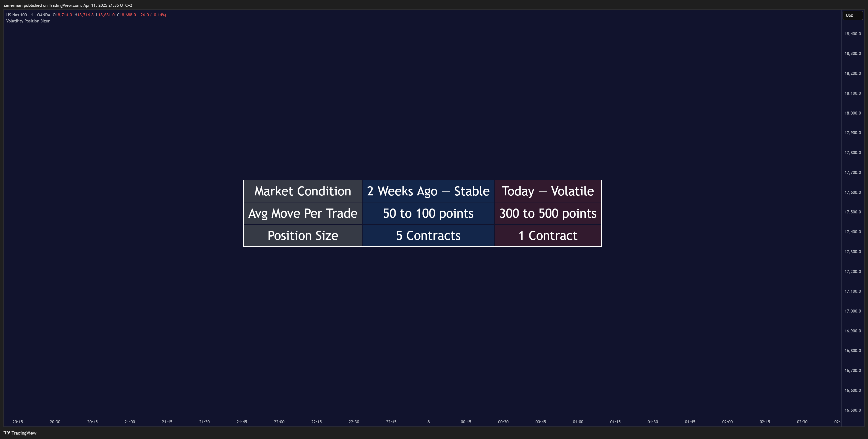868x439 pixels.
Task: Click the "2 Weeks Ago — Stable" cell
Action: [428, 191]
